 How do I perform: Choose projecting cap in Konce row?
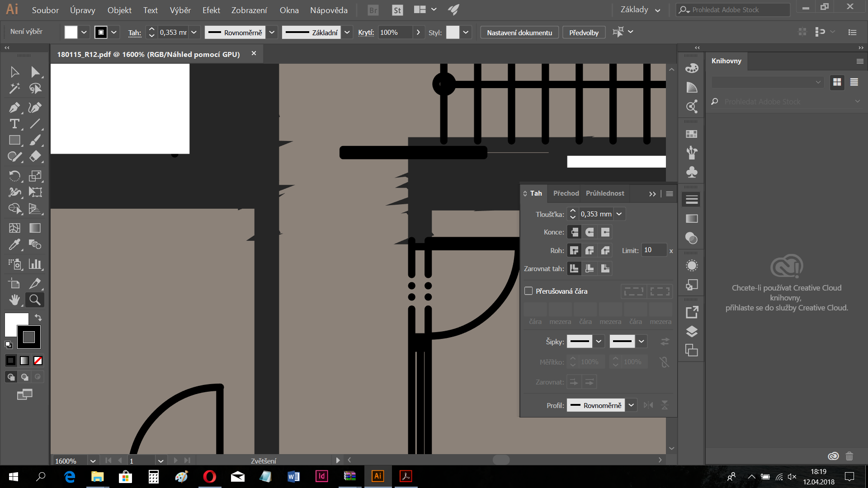coord(605,232)
